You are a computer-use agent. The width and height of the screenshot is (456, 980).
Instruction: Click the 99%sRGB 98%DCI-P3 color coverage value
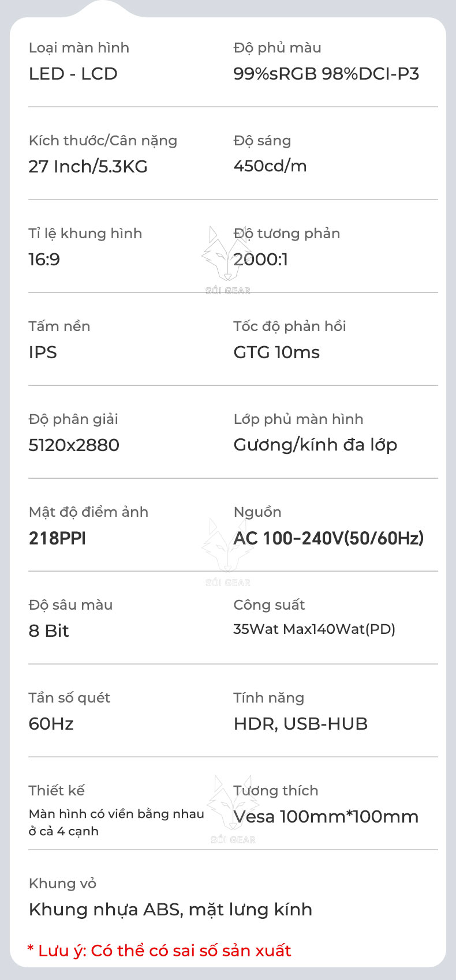coord(326,74)
